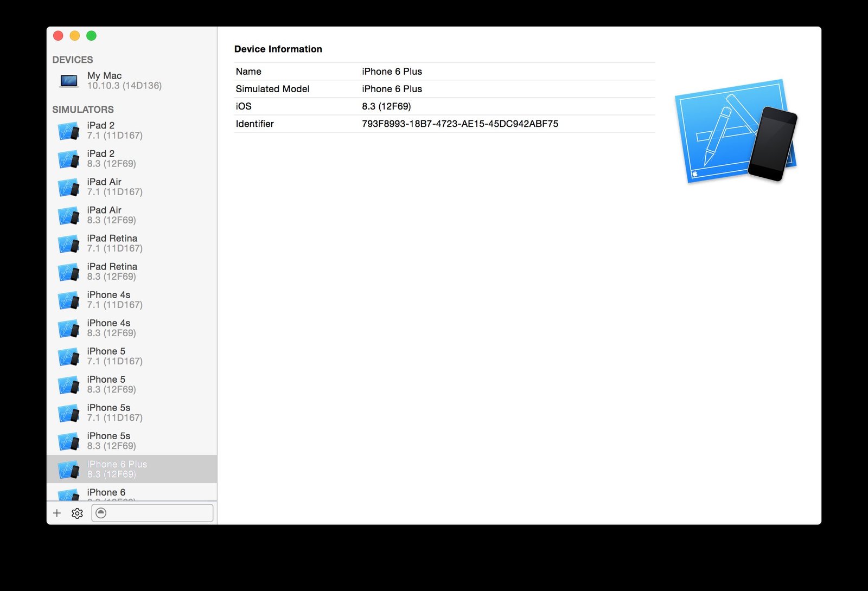Click the iPhone 5s 8.3 simulator icon

click(x=69, y=441)
